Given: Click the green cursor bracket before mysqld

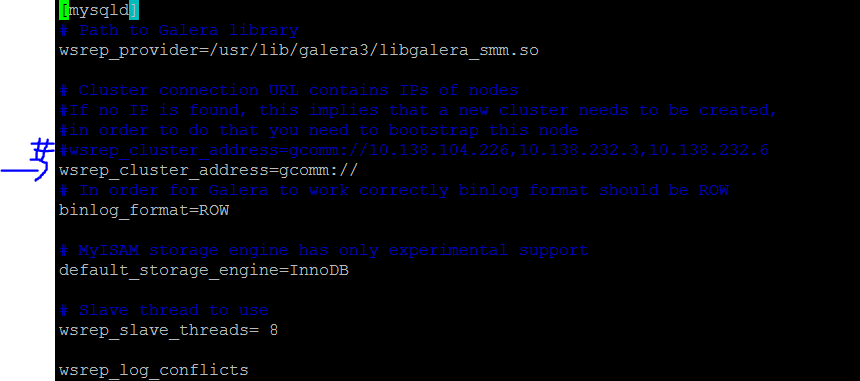Looking at the screenshot, I should point(64,10).
